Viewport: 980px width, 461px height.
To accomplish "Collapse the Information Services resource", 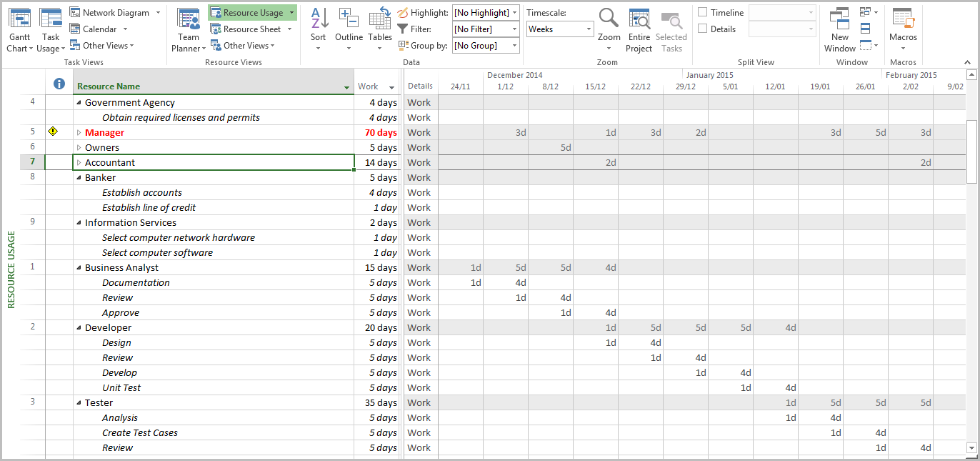I will (79, 222).
